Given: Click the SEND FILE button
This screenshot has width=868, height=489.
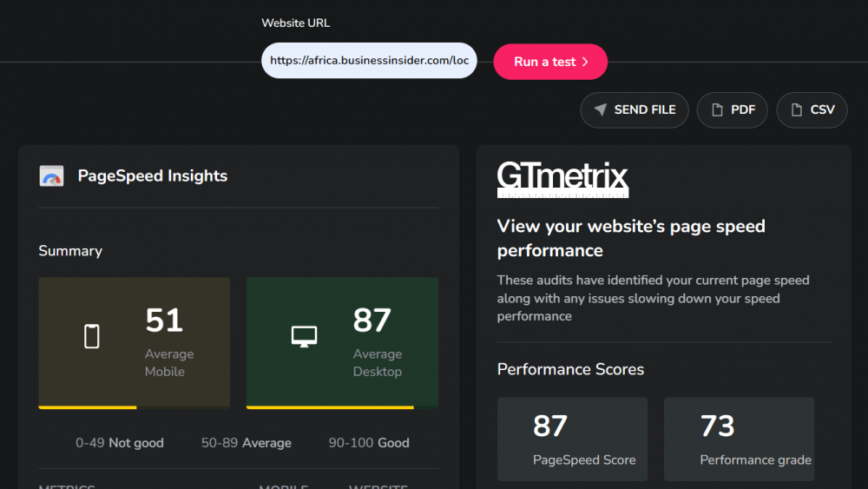Looking at the screenshot, I should coord(635,110).
